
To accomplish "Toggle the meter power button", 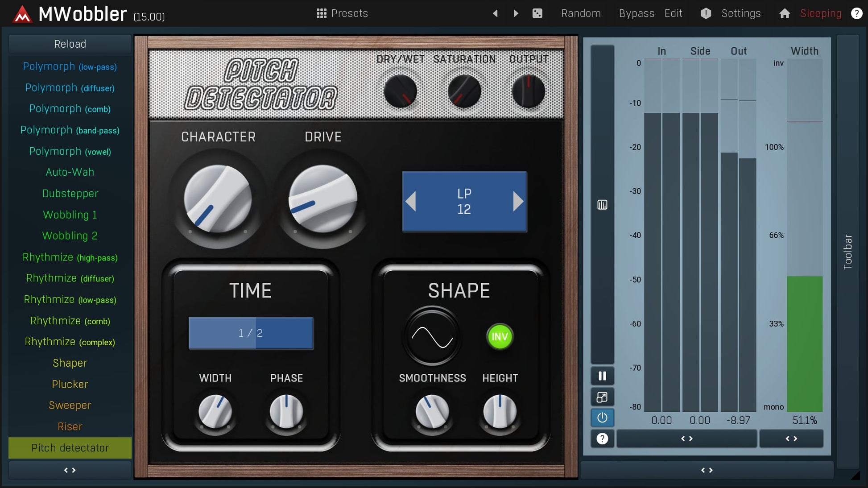I will (602, 418).
